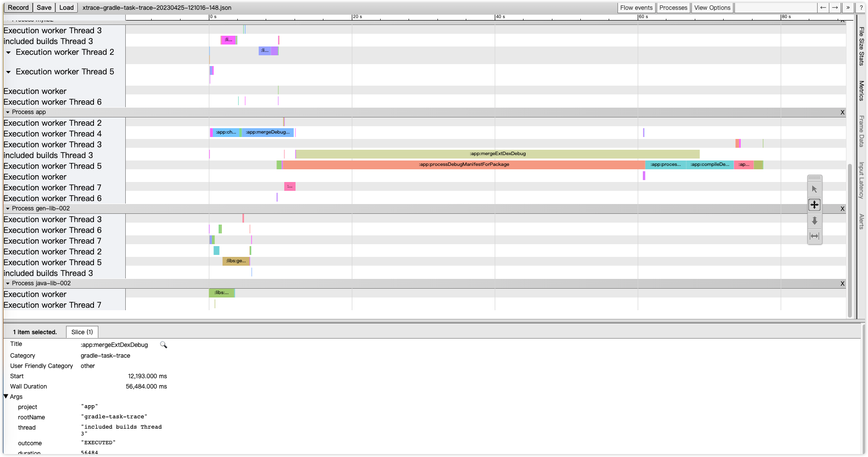This screenshot has width=868, height=457.
Task: Close the Process java-lib-002 section
Action: click(843, 283)
